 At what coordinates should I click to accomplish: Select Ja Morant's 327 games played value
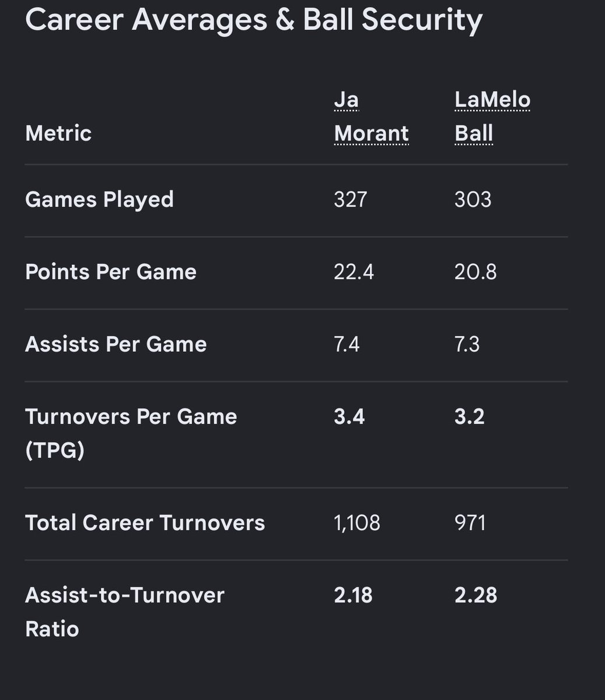(x=351, y=199)
